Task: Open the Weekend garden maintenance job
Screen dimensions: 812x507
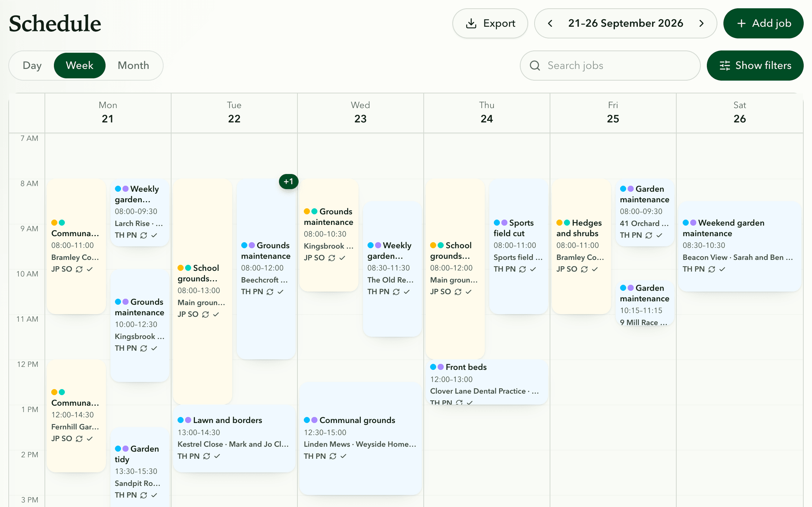Action: [740, 246]
